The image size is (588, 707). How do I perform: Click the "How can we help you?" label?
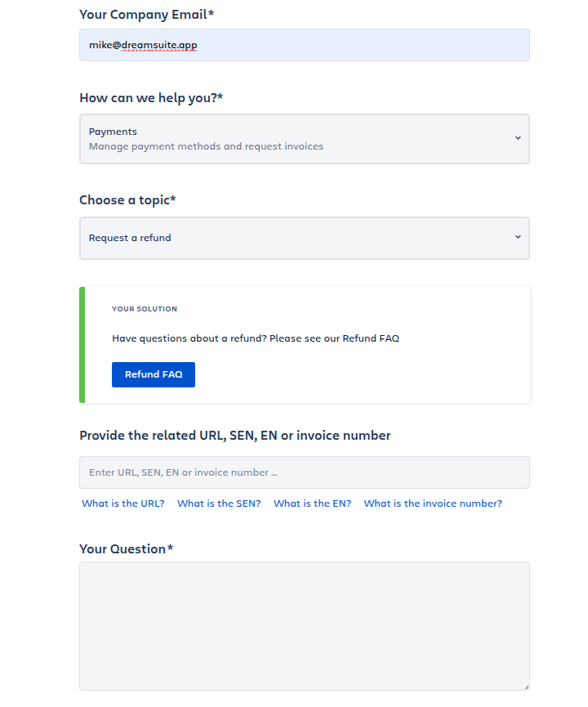point(151,98)
